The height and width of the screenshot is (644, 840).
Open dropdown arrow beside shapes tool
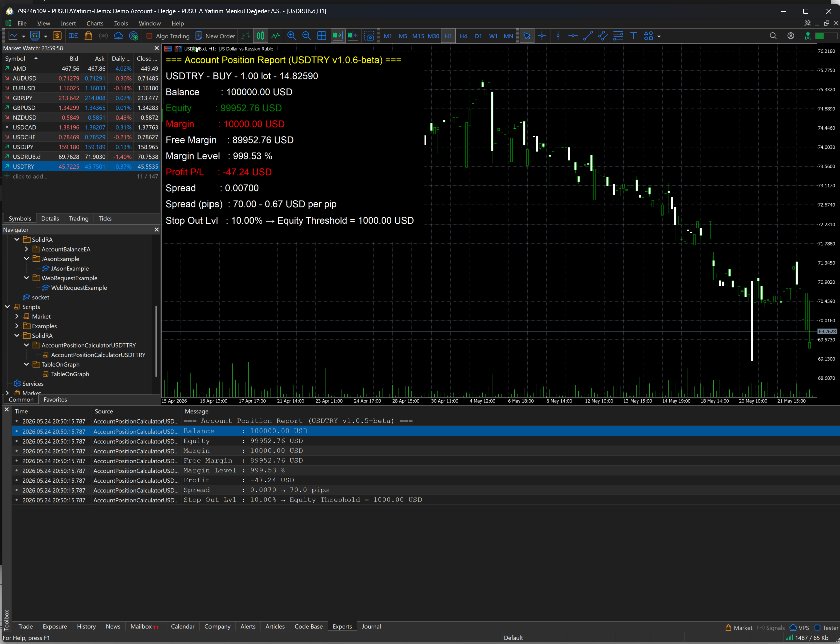(659, 36)
